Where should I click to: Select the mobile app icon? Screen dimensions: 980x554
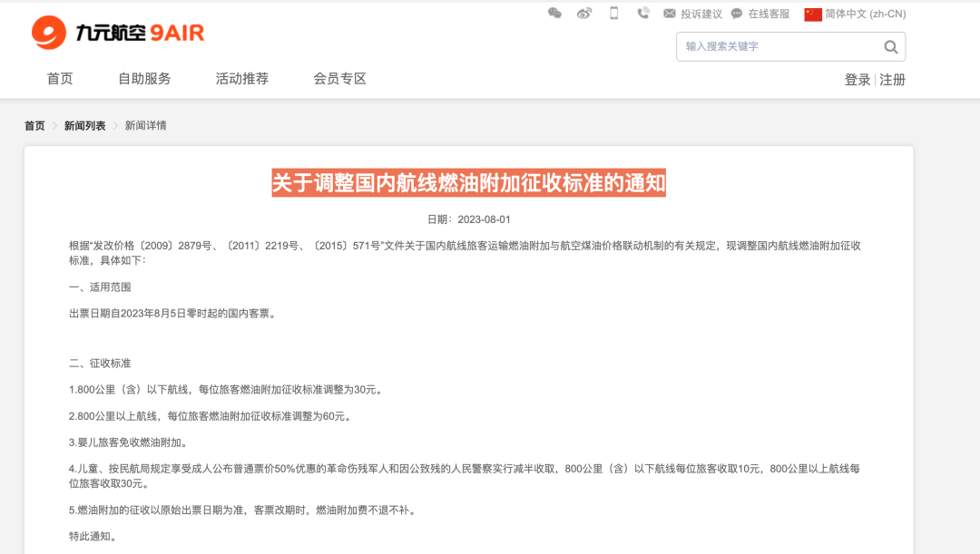click(613, 13)
